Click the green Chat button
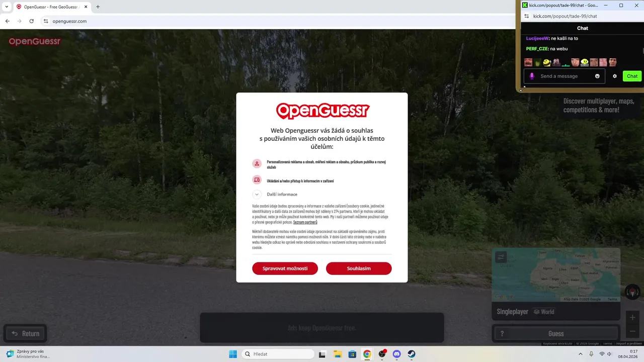 tap(632, 76)
